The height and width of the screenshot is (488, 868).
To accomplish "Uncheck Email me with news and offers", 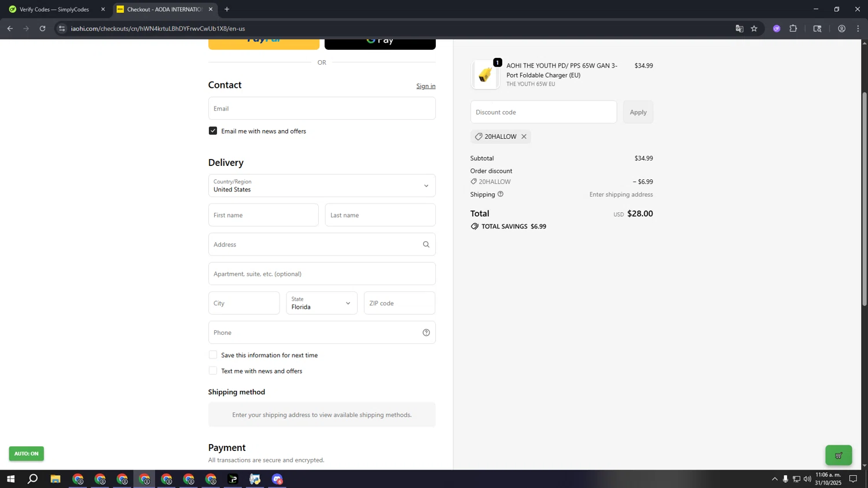I will pyautogui.click(x=213, y=131).
